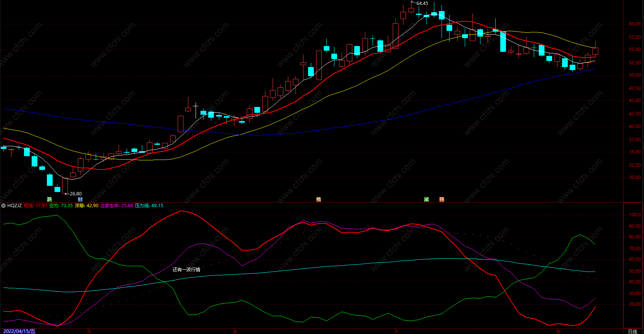
Task: Click the 100.0 indicator axis label
Action: [634, 215]
